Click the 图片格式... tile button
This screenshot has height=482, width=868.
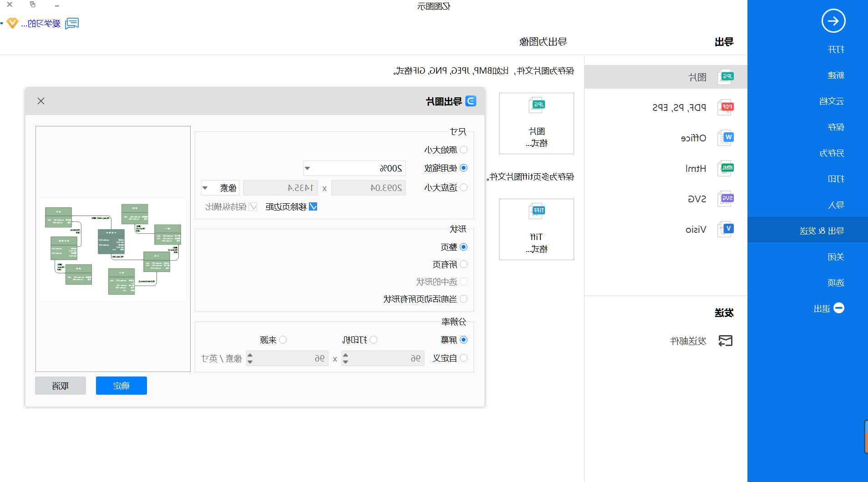(536, 124)
